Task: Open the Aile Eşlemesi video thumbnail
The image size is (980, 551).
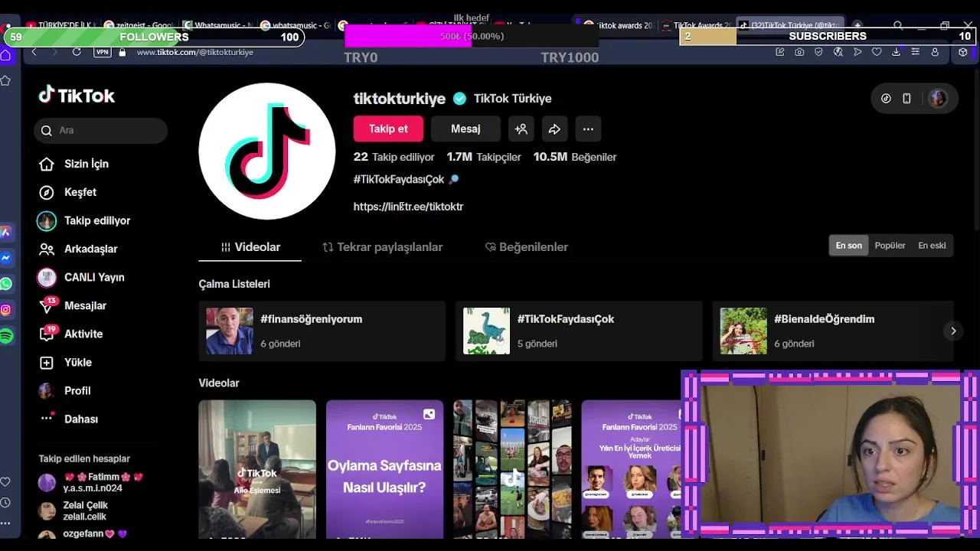Action: 257,468
